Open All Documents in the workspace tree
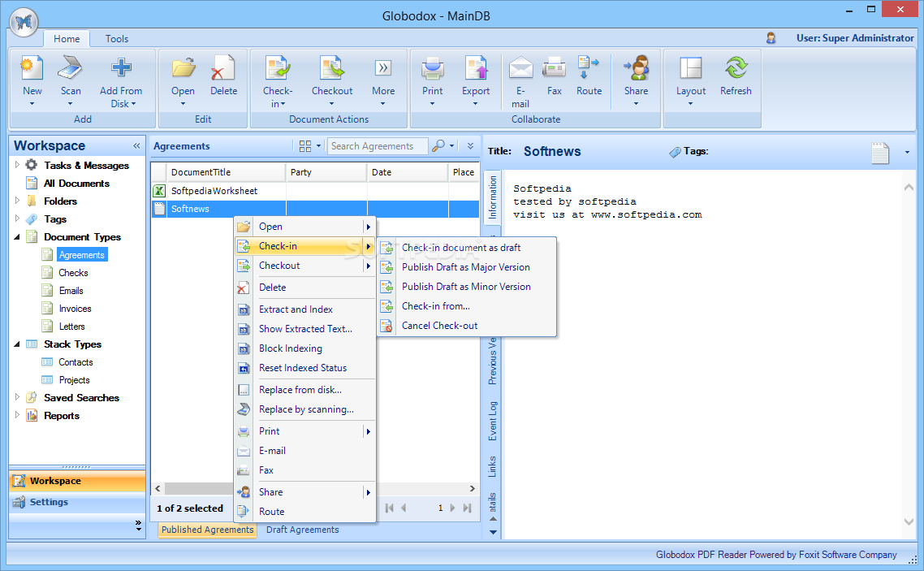 click(x=76, y=184)
